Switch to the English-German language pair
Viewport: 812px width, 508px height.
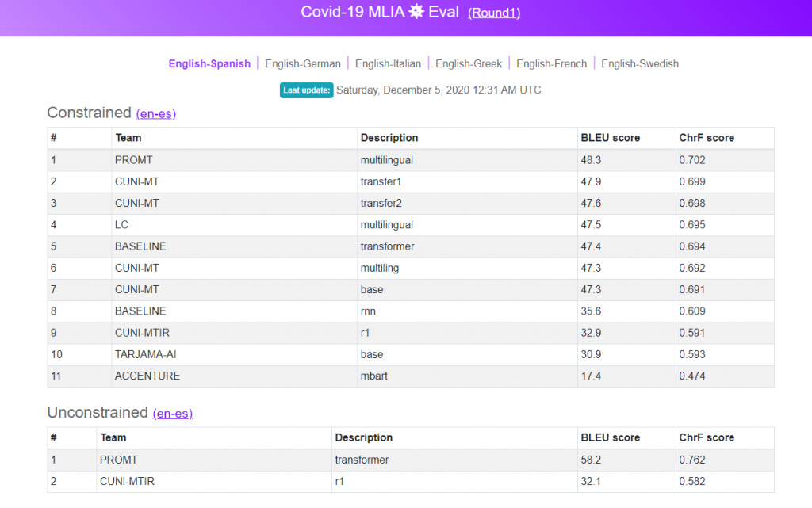(x=304, y=63)
